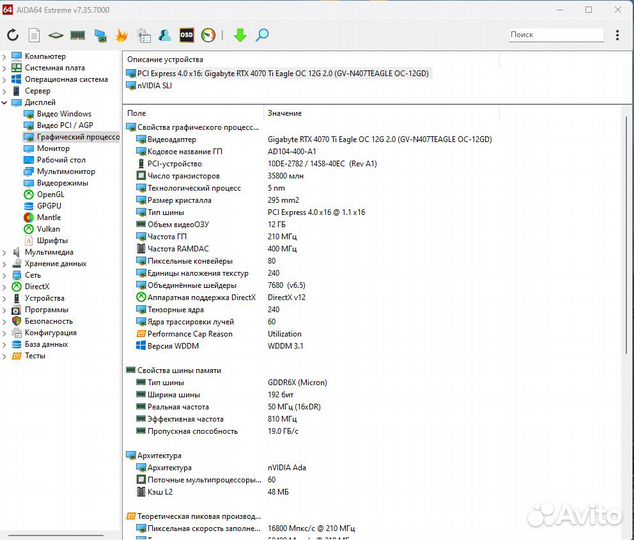The image size is (634, 540).
Task: Open the OSD panel icon
Action: click(x=187, y=35)
